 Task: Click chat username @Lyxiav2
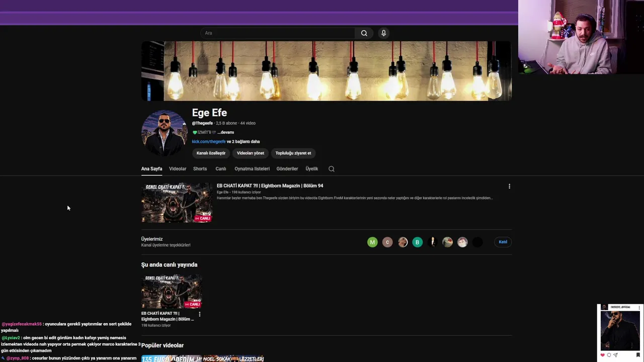(x=11, y=338)
